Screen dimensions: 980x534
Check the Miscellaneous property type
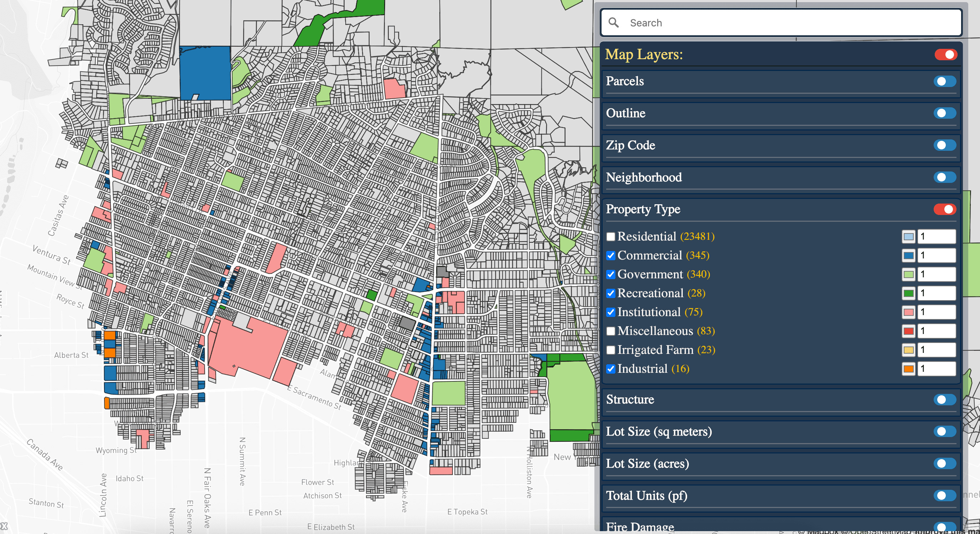pyautogui.click(x=611, y=331)
